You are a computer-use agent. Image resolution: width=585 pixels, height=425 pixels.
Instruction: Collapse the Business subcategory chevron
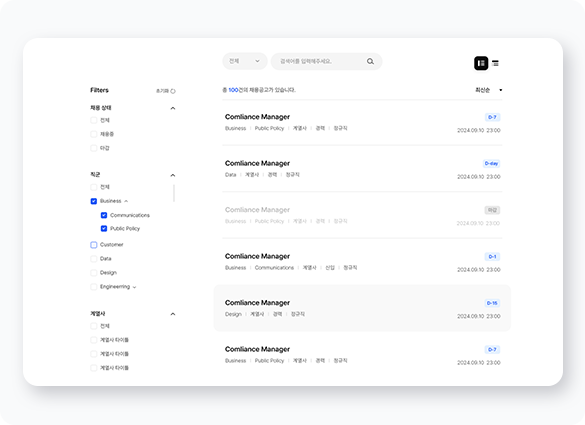[126, 201]
